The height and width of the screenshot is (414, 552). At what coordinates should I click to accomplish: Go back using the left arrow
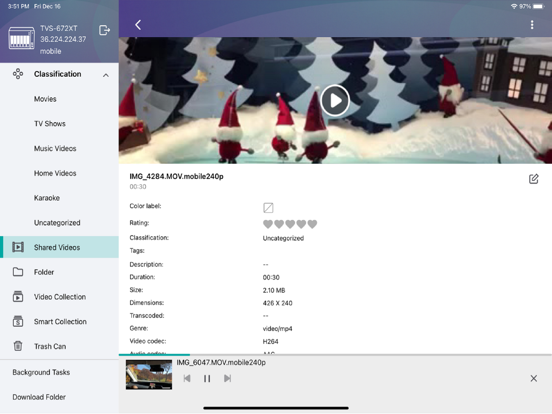click(x=138, y=25)
